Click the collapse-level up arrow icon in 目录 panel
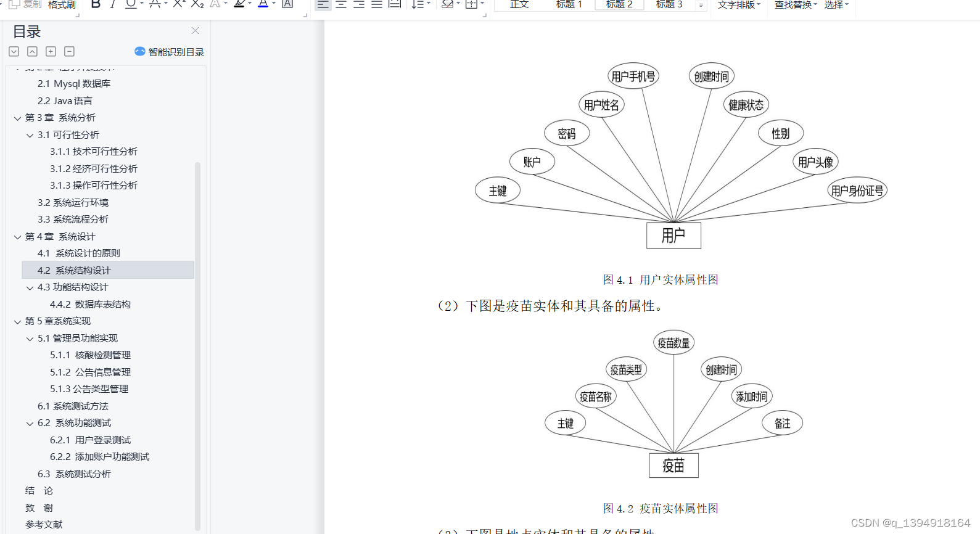 [33, 52]
